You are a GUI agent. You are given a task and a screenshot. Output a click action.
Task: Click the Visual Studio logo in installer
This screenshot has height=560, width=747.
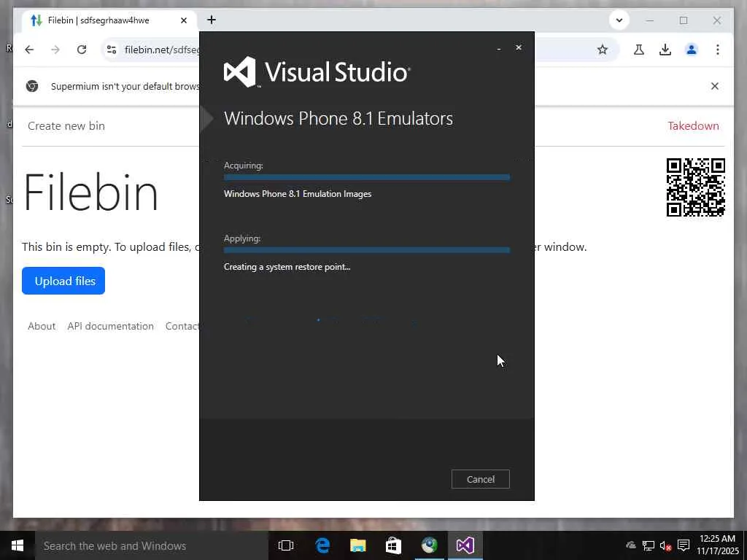coord(317,72)
